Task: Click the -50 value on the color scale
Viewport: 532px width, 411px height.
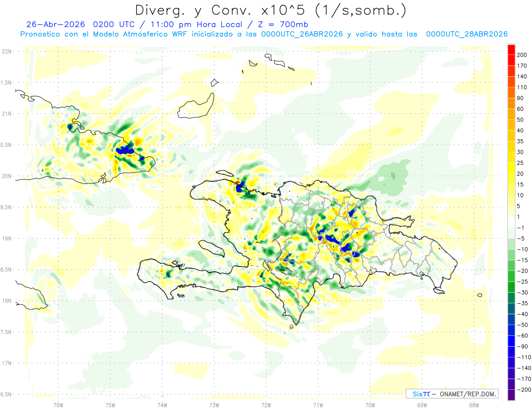Action: pos(520,325)
